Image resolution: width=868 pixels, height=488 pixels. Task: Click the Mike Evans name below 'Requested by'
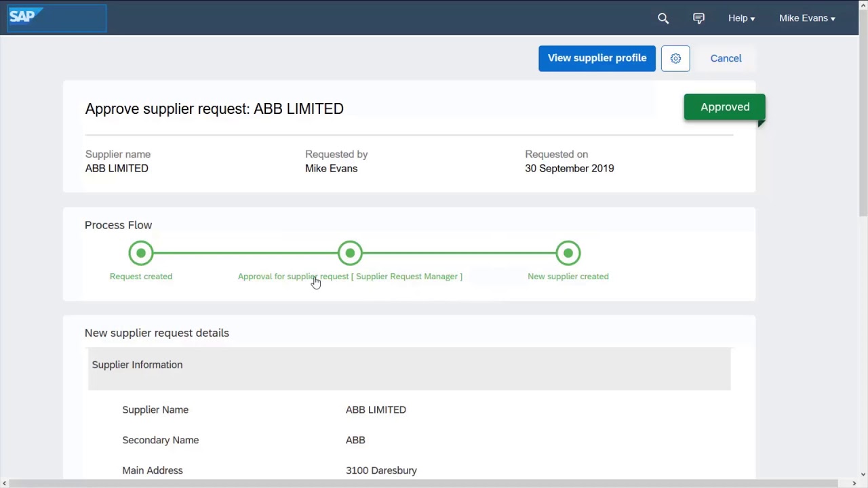(331, 168)
